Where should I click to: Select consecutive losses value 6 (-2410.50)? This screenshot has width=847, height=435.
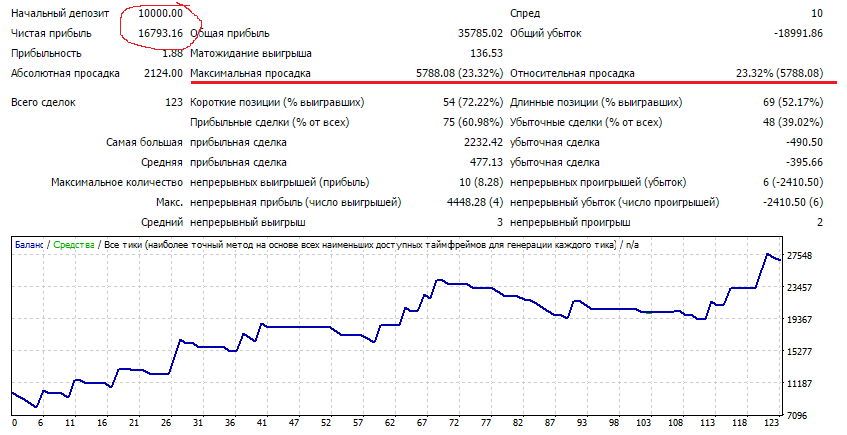(793, 182)
